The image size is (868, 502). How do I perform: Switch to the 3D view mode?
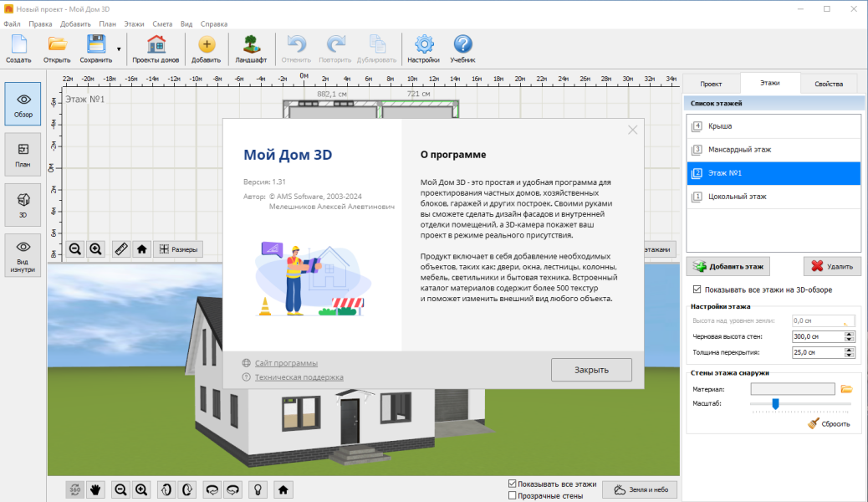point(23,205)
